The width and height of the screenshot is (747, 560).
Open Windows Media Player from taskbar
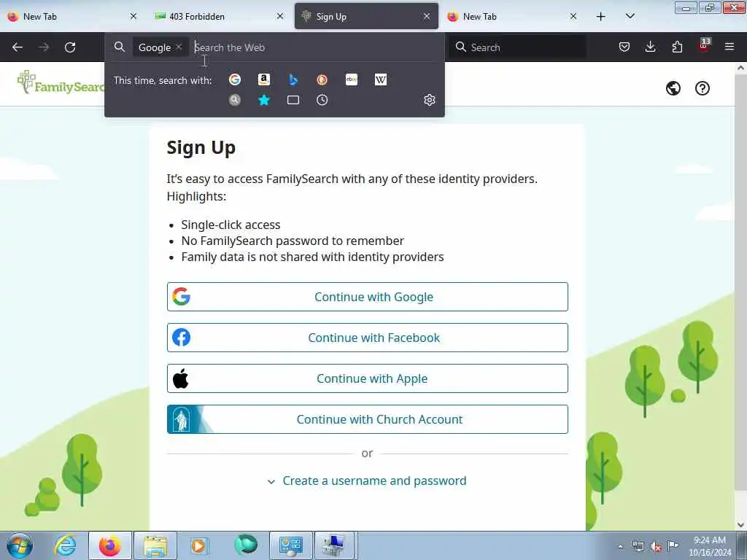pyautogui.click(x=198, y=545)
